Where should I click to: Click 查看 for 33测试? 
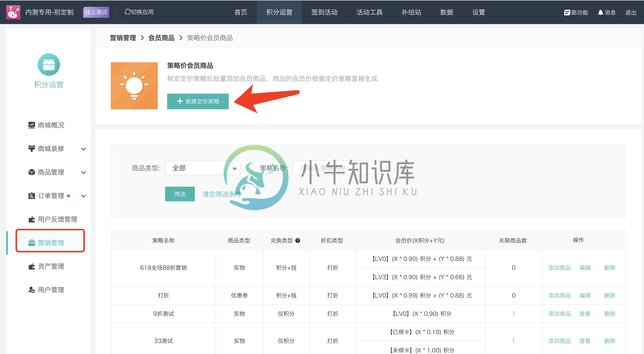coord(585,341)
